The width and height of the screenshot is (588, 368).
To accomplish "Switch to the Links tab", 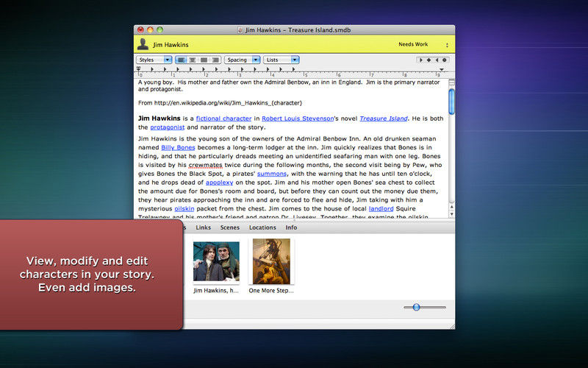I will (x=204, y=227).
